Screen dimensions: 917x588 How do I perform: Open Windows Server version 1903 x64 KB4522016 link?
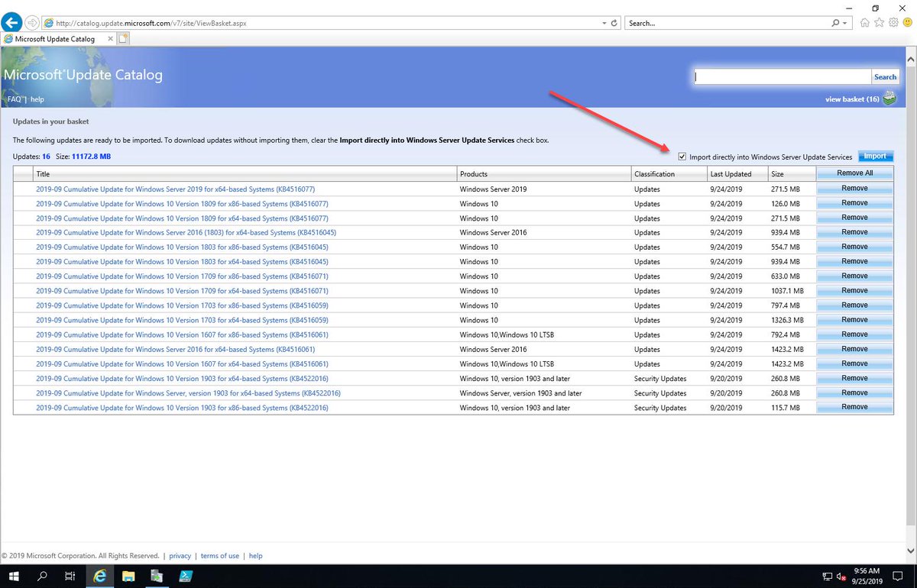188,393
